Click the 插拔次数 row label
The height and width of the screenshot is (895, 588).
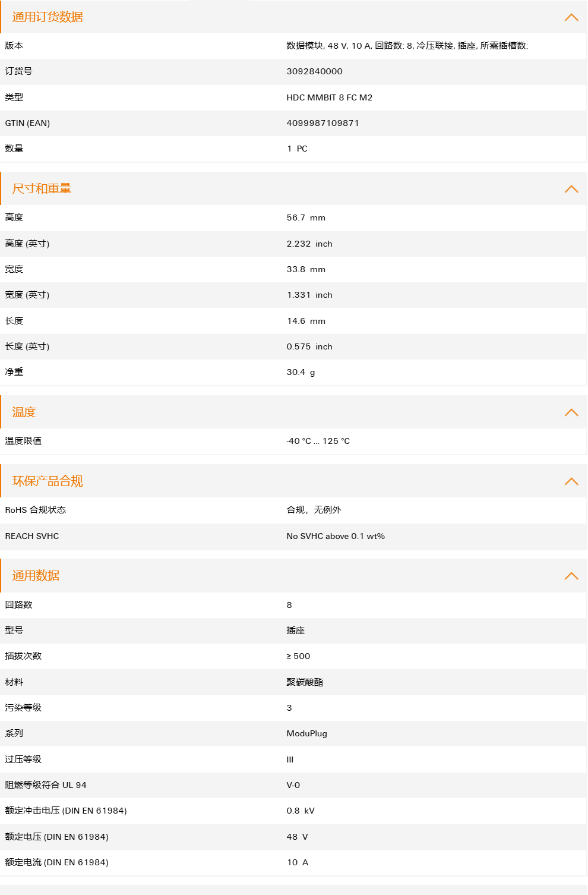pyautogui.click(x=23, y=656)
